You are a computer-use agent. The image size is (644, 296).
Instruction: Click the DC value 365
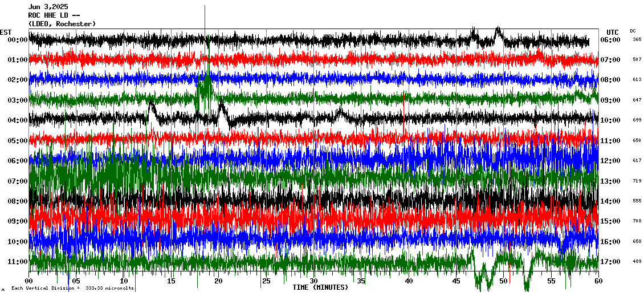[637, 39]
